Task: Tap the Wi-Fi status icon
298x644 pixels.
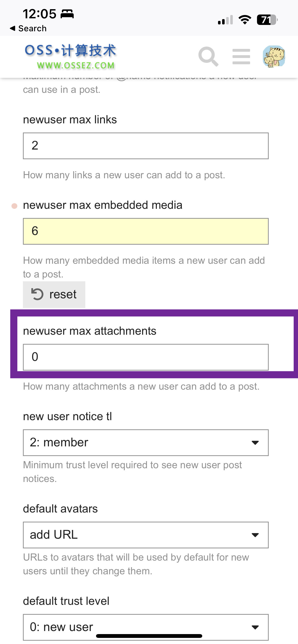Action: tap(245, 20)
